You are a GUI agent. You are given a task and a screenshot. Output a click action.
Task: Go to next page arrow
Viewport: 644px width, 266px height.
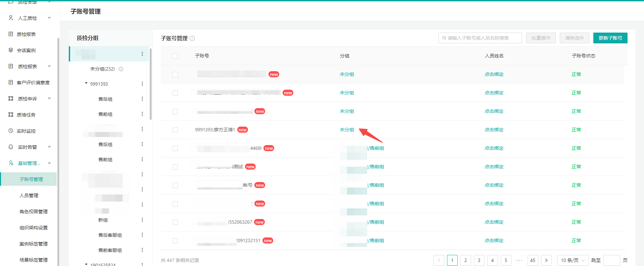click(546, 260)
